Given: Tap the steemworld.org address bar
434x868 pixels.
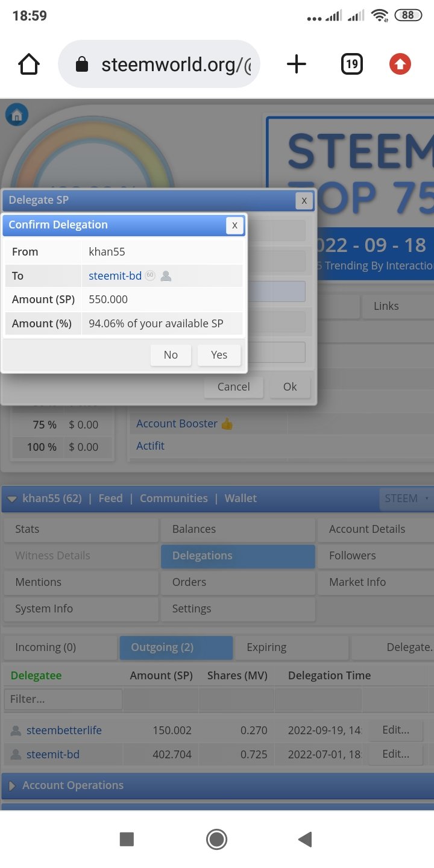Looking at the screenshot, I should (159, 64).
